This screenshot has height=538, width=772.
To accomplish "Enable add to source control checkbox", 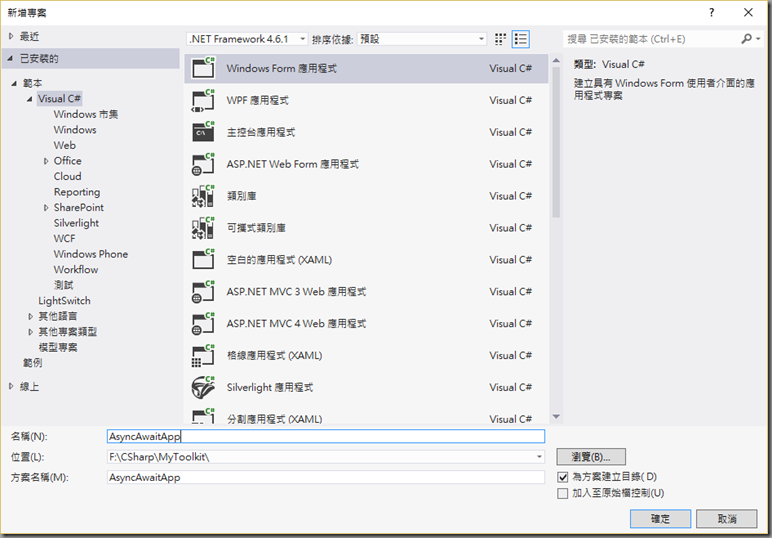I will point(563,493).
